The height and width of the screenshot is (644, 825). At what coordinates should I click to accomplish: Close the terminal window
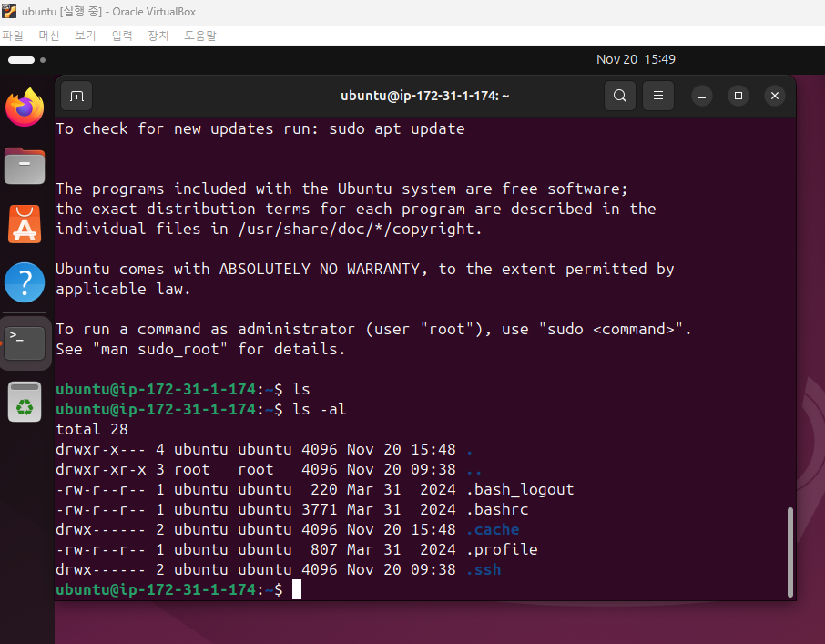[x=775, y=96]
